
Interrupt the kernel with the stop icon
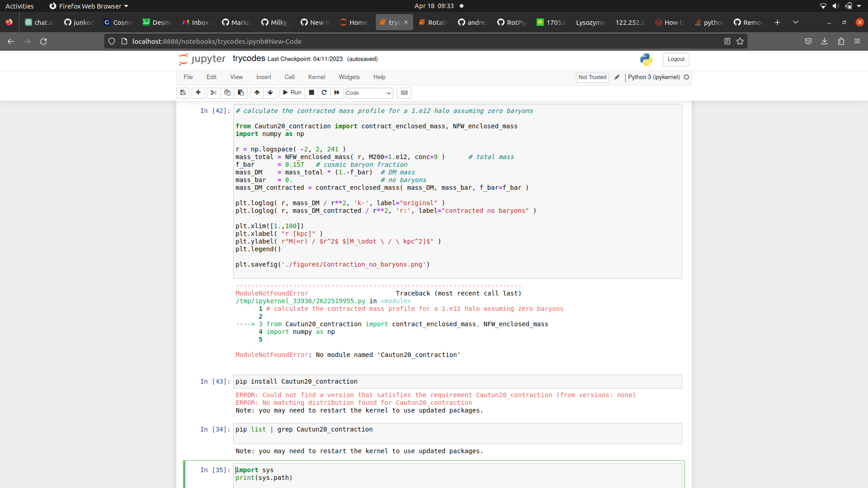point(311,93)
